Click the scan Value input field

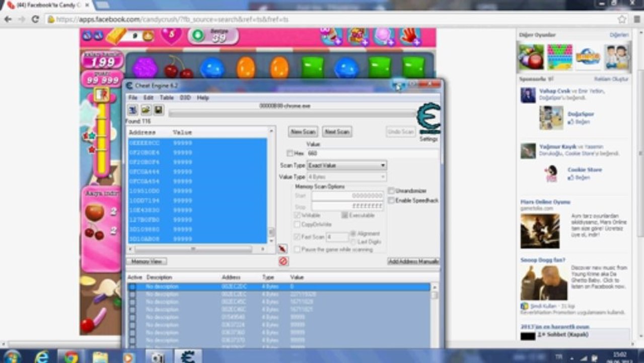click(373, 153)
